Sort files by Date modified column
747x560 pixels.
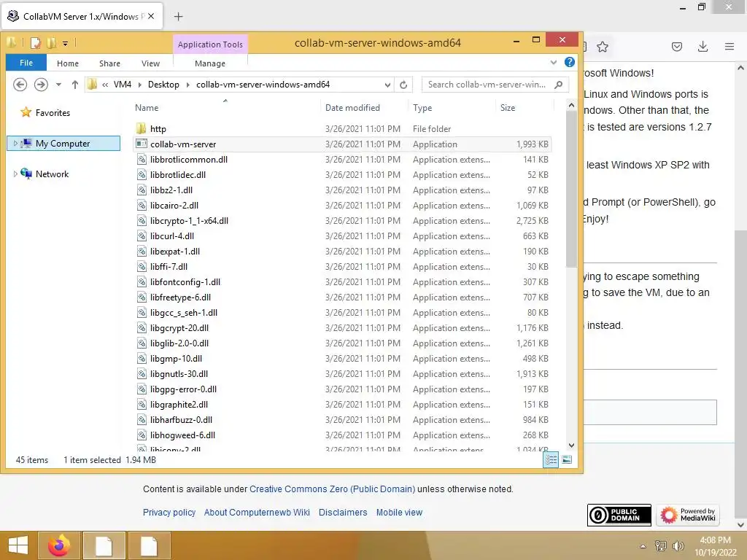pos(352,108)
